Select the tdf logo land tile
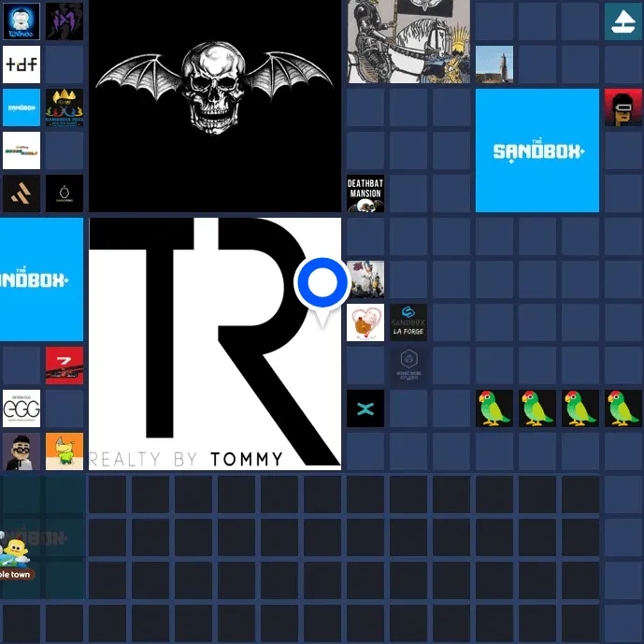The width and height of the screenshot is (644, 644). coord(21,64)
